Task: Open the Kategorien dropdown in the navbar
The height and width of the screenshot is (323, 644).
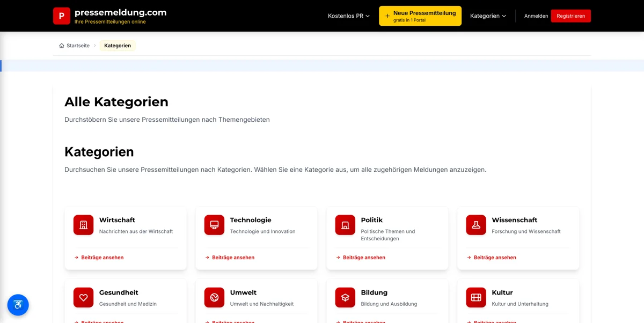Action: click(487, 16)
